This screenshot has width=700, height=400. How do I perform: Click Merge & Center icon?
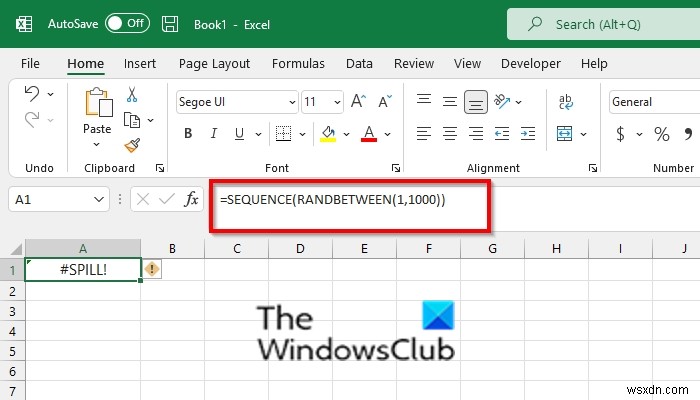point(565,133)
